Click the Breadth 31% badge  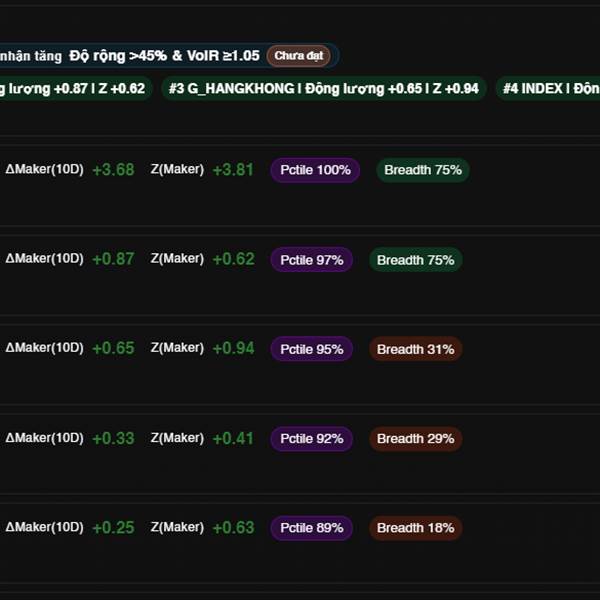(416, 349)
